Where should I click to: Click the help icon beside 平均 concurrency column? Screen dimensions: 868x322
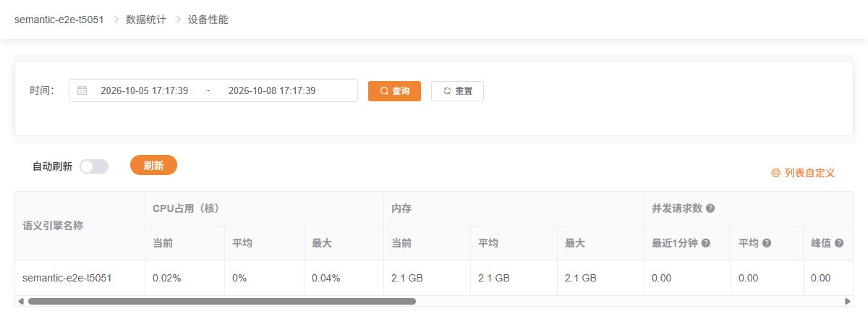point(767,243)
